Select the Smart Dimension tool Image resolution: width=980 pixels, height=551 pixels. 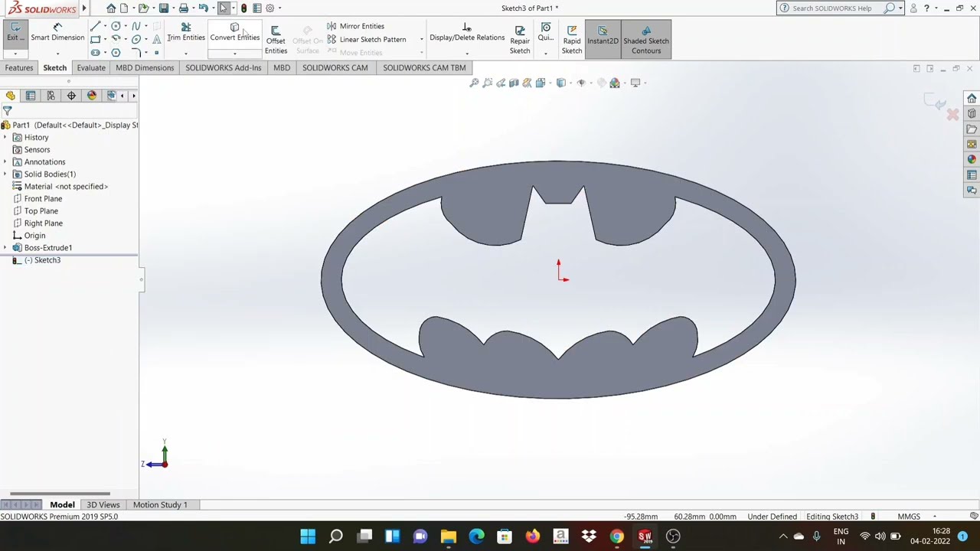click(57, 32)
